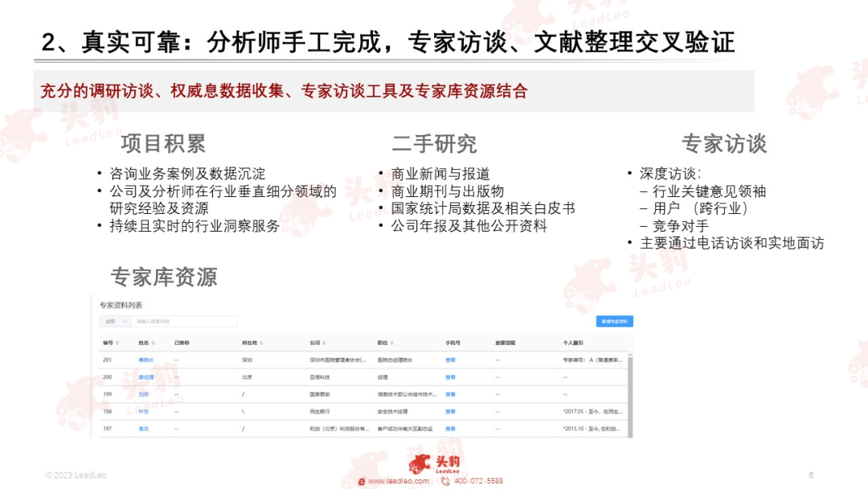Click the red leopard logo in the footer

pos(420,463)
